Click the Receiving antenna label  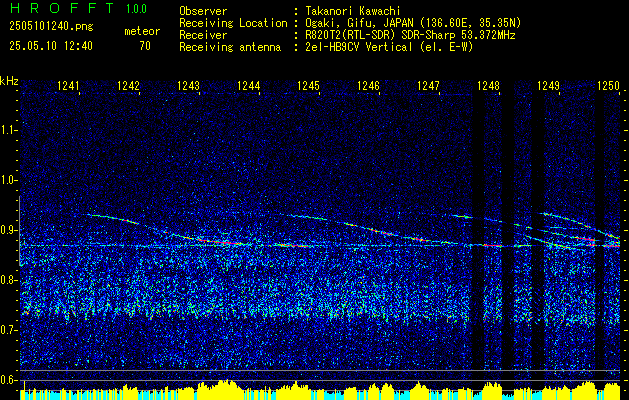click(230, 47)
